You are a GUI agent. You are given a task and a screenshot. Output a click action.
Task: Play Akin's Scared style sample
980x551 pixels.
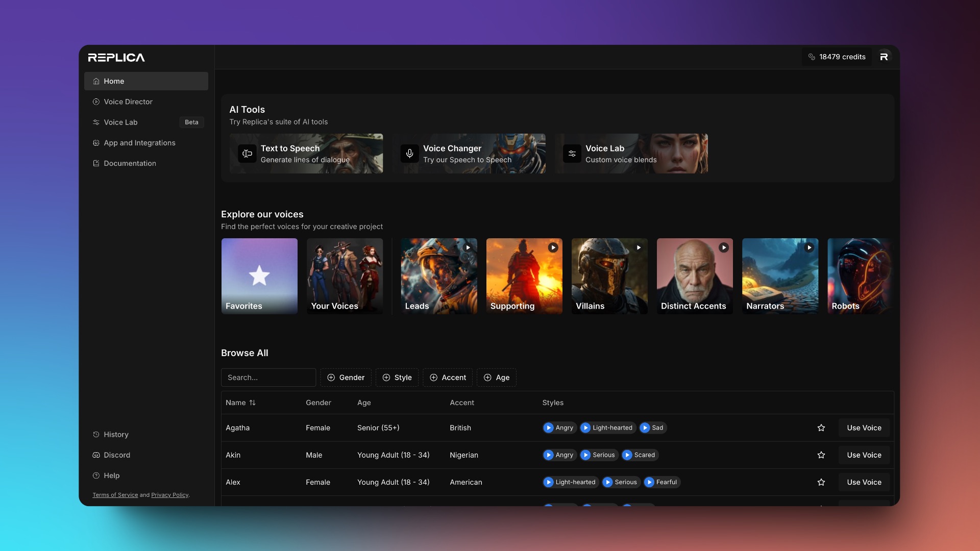click(640, 455)
